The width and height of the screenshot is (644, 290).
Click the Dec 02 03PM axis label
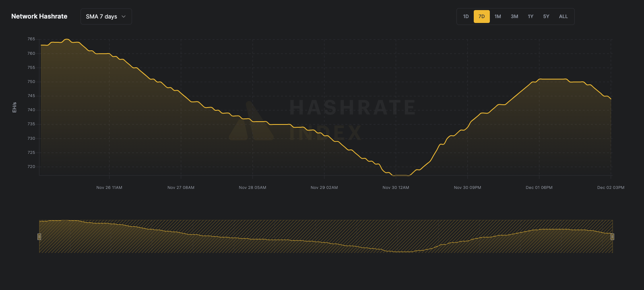(611, 188)
